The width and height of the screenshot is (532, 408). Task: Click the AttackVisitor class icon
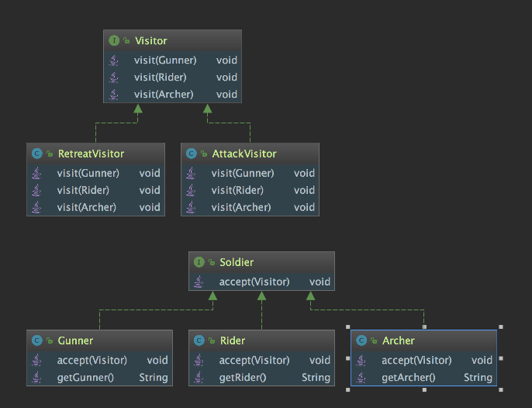click(x=192, y=154)
